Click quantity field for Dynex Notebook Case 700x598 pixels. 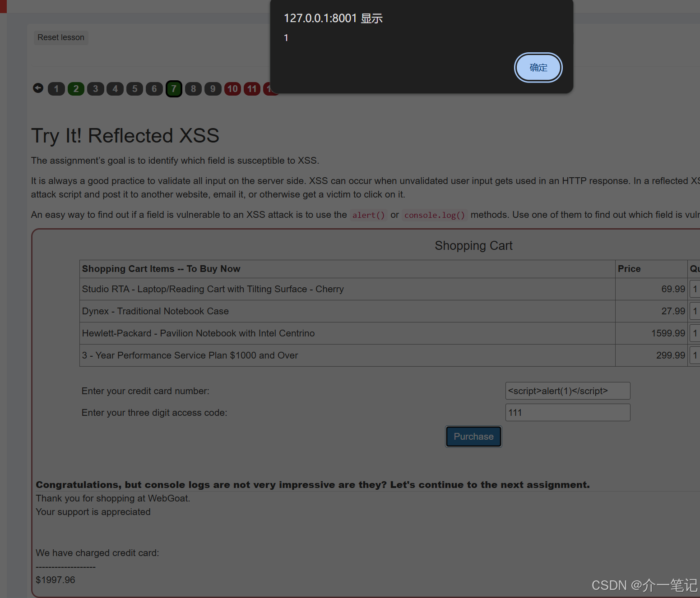pyautogui.click(x=695, y=311)
